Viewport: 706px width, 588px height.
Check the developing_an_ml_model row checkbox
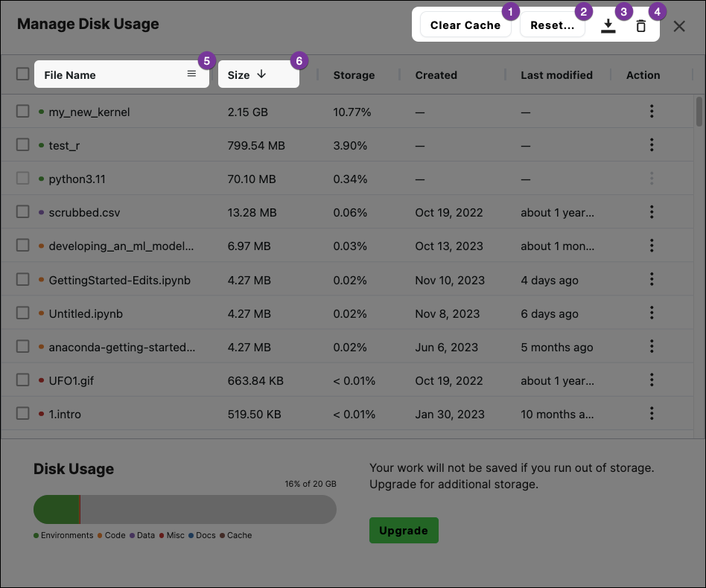pyautogui.click(x=22, y=246)
